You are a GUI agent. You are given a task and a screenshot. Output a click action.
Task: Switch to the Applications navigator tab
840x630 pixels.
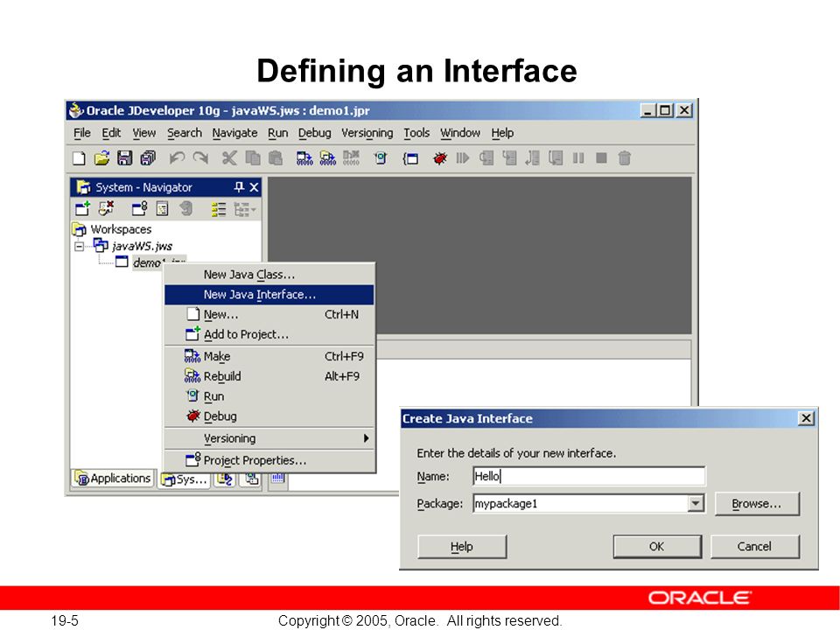114,479
